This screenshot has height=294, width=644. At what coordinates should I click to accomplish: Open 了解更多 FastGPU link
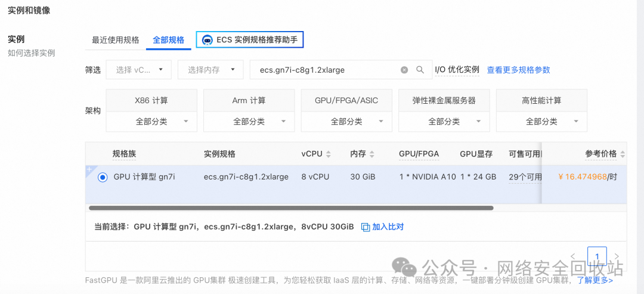tap(595, 280)
